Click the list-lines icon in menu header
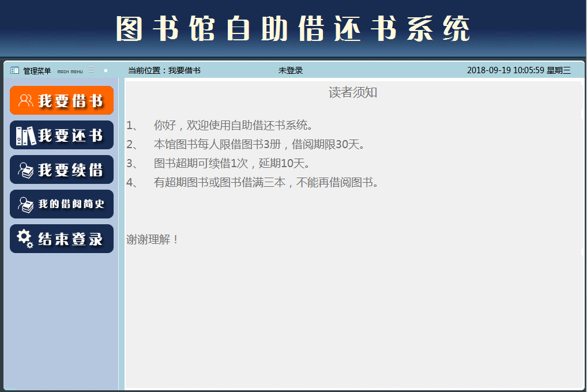 tap(91, 70)
